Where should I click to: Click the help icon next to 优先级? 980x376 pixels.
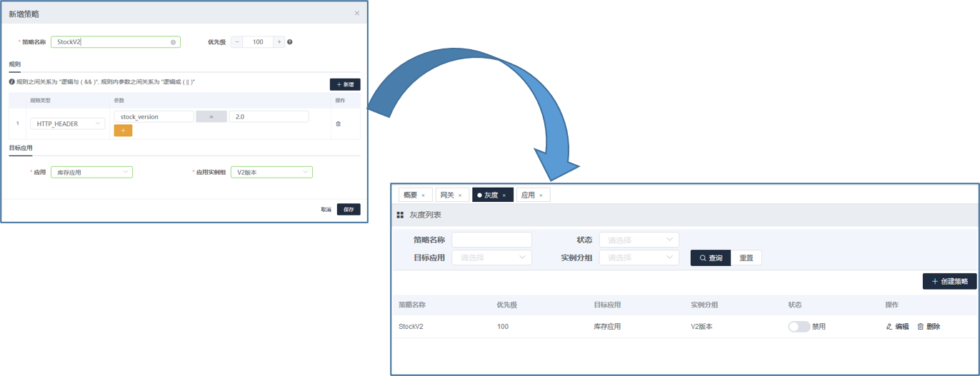(x=290, y=42)
